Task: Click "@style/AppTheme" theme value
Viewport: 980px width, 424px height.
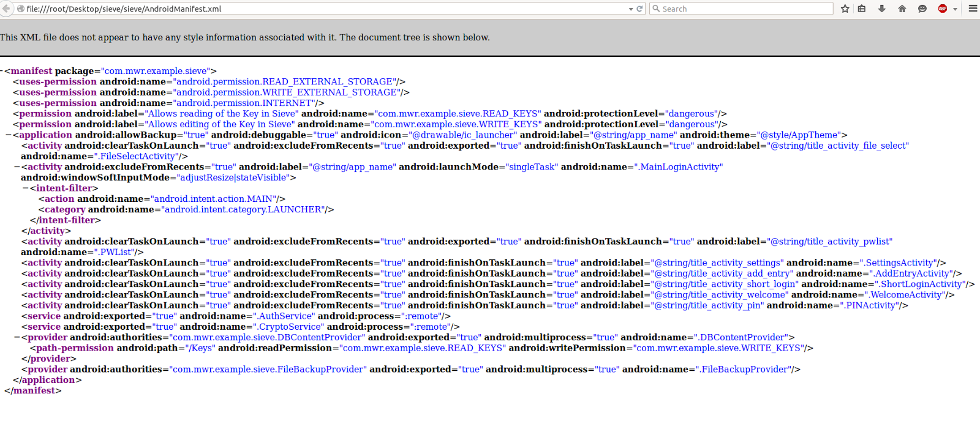Action: [x=799, y=135]
